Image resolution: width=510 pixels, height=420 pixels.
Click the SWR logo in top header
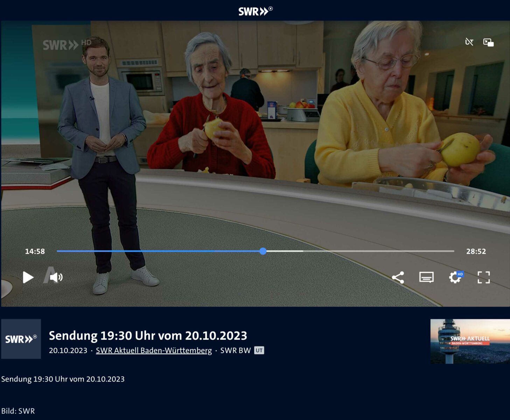255,11
